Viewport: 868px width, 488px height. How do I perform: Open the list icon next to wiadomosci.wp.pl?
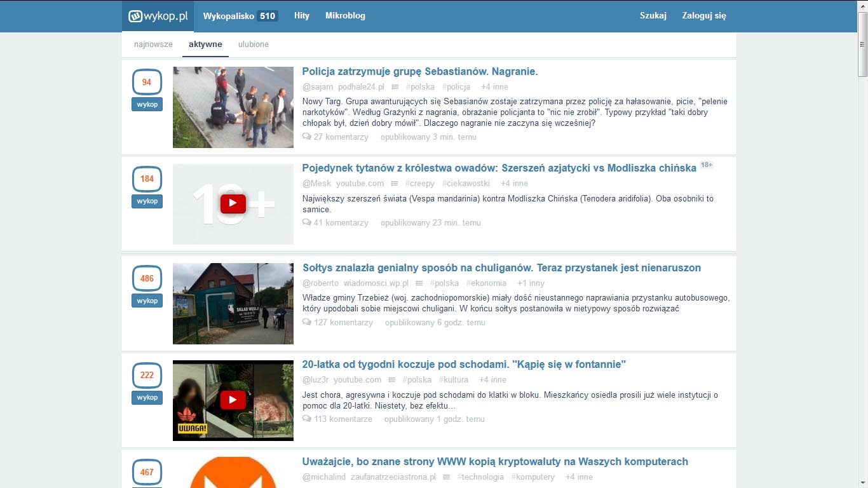[x=419, y=283]
